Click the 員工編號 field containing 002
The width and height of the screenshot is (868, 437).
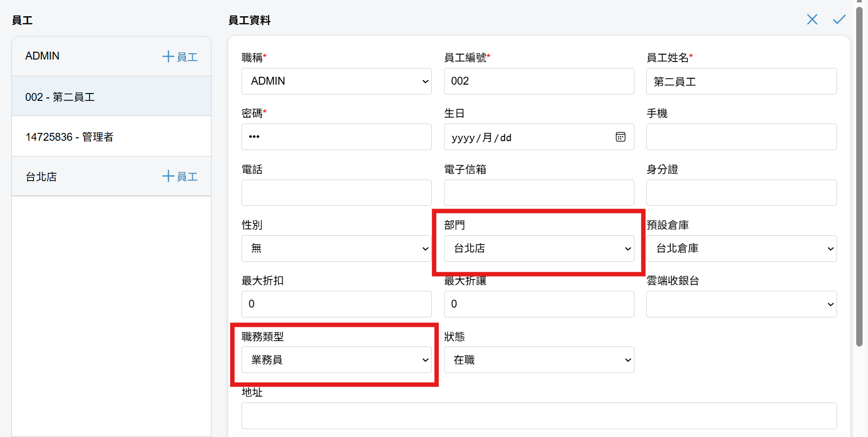tap(539, 81)
